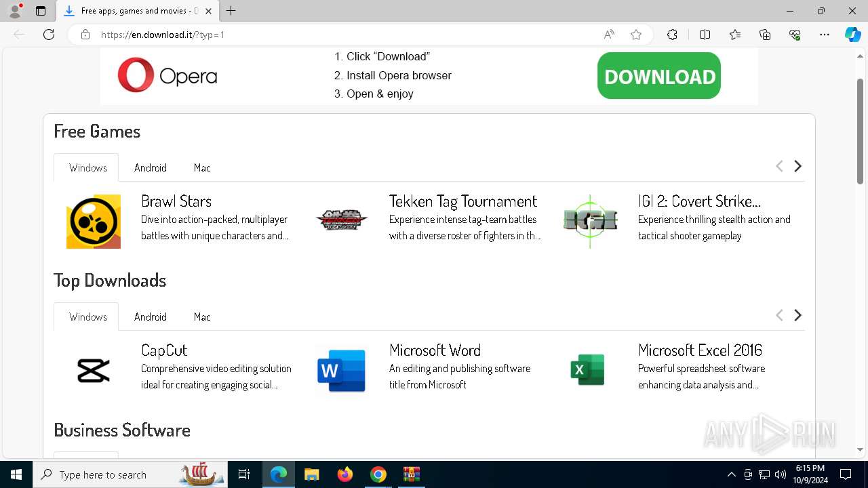Viewport: 868px width, 488px height.
Task: Show next Top Downloads items
Action: click(x=797, y=315)
